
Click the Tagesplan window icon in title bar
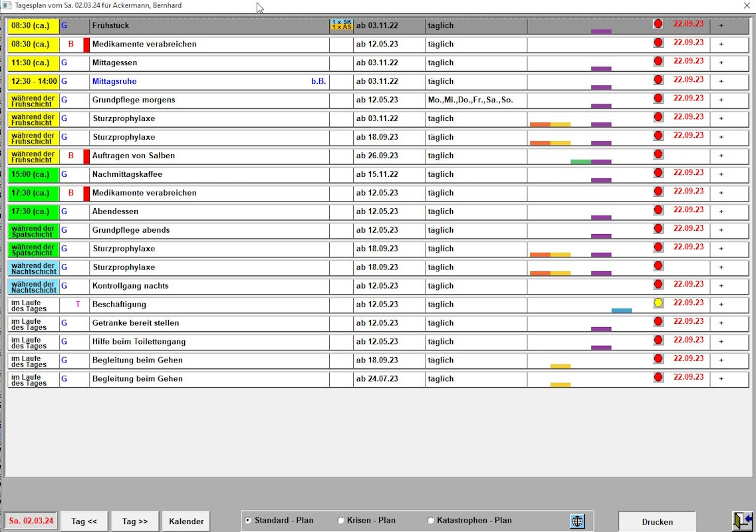pyautogui.click(x=7, y=5)
